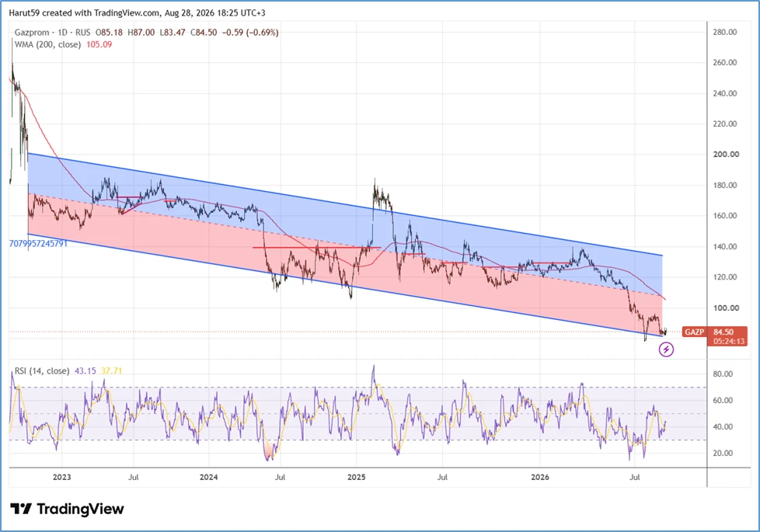The image size is (760, 532).
Task: Click the 2023 time axis label
Action: [x=61, y=478]
